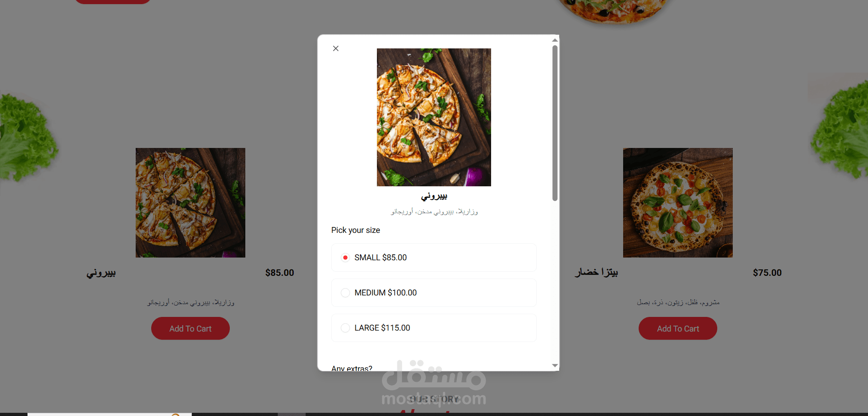
Task: Click the modal scrollbar up arrow
Action: [555, 40]
